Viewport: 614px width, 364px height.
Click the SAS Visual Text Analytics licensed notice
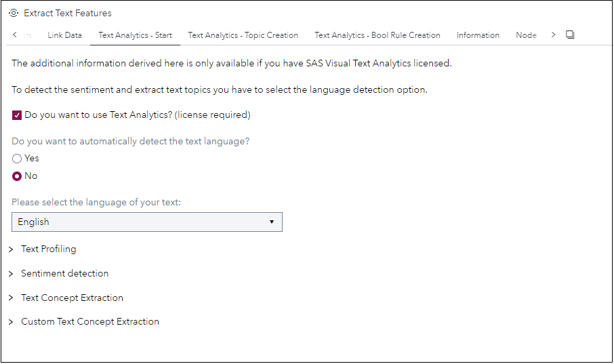(232, 63)
